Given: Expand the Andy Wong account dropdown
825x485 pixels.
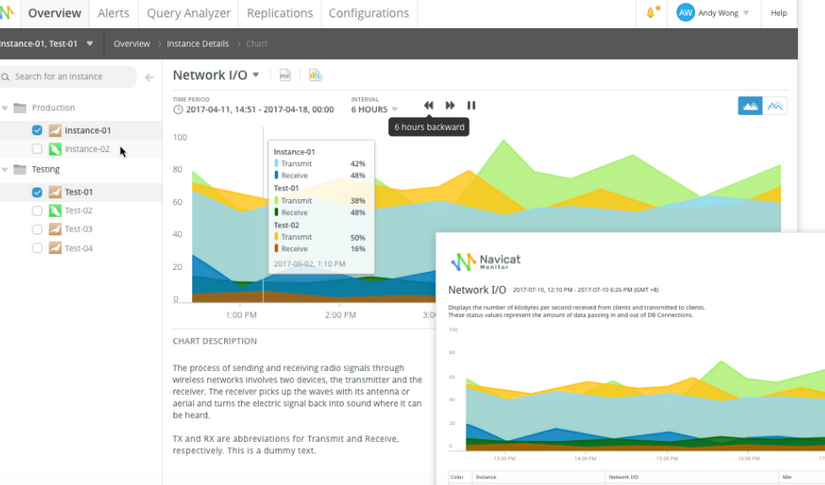Looking at the screenshot, I should click(x=746, y=13).
